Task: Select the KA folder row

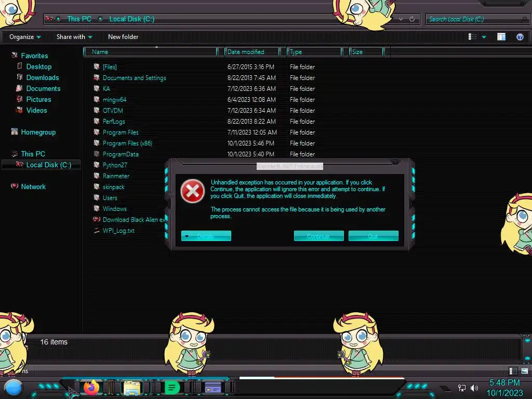Action: (x=204, y=88)
